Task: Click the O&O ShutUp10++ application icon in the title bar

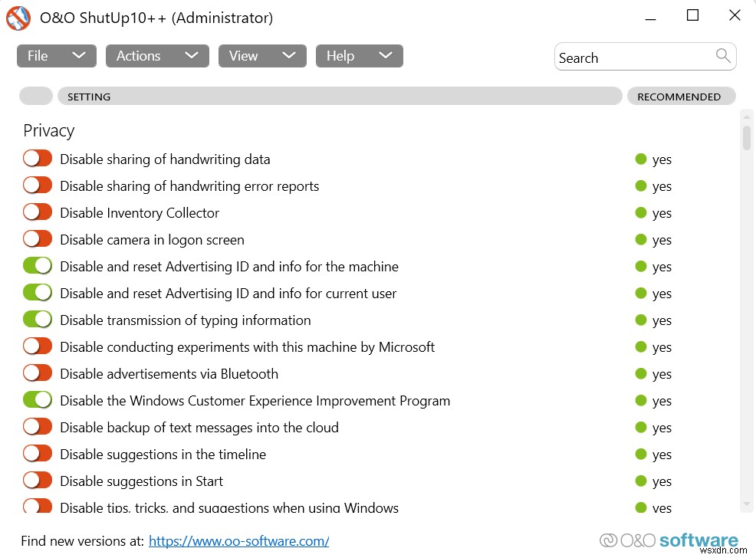Action: pos(18,18)
